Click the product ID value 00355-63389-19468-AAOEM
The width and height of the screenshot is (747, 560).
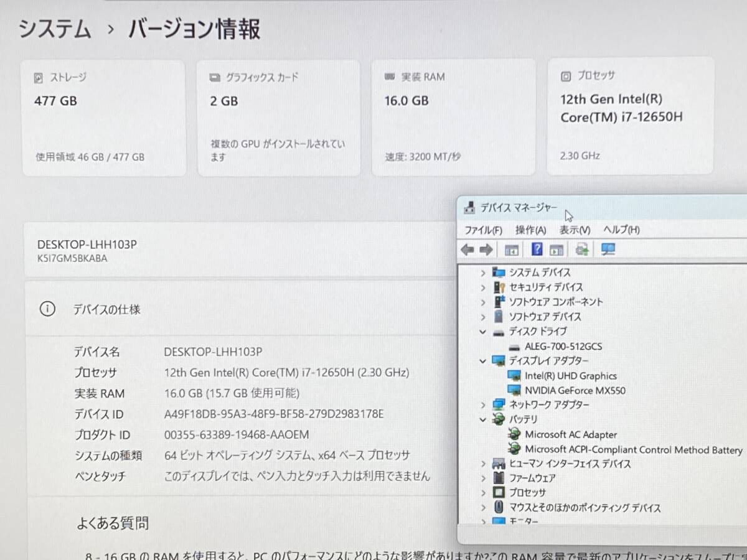tap(237, 435)
